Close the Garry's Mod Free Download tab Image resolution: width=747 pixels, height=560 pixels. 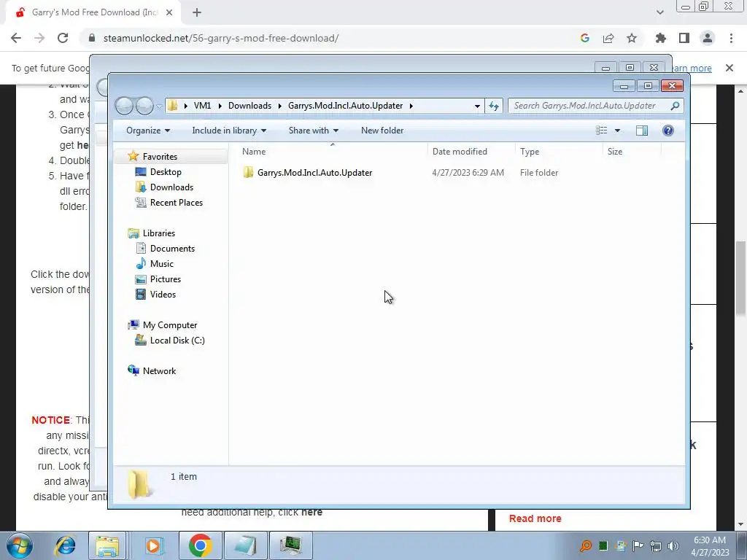(x=169, y=12)
